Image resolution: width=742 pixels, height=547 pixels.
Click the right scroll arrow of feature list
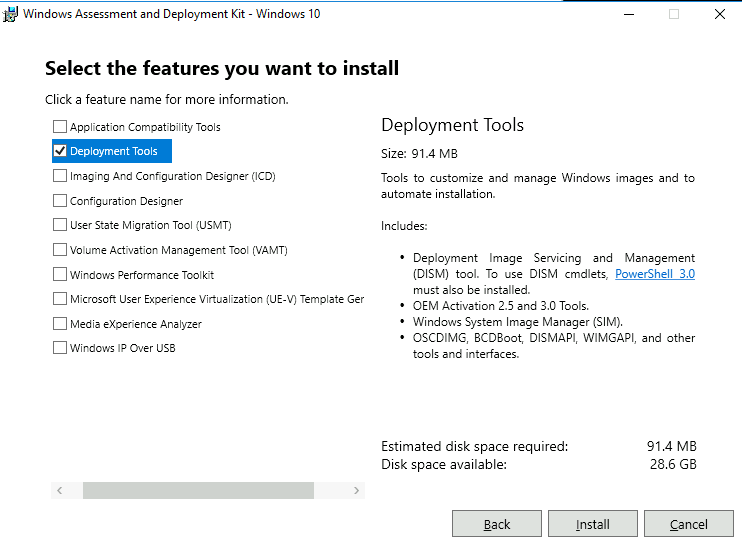click(x=357, y=491)
